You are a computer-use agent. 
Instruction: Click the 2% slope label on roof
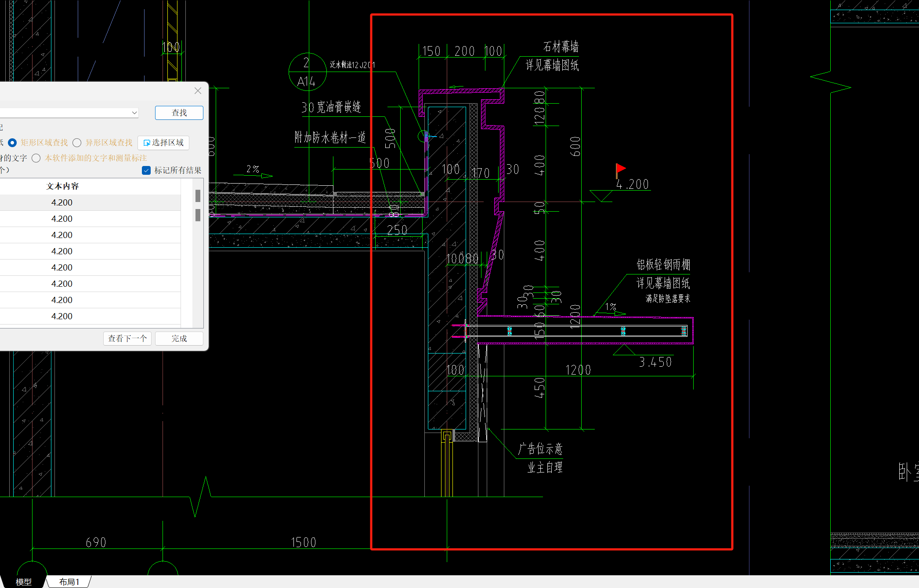click(x=253, y=169)
